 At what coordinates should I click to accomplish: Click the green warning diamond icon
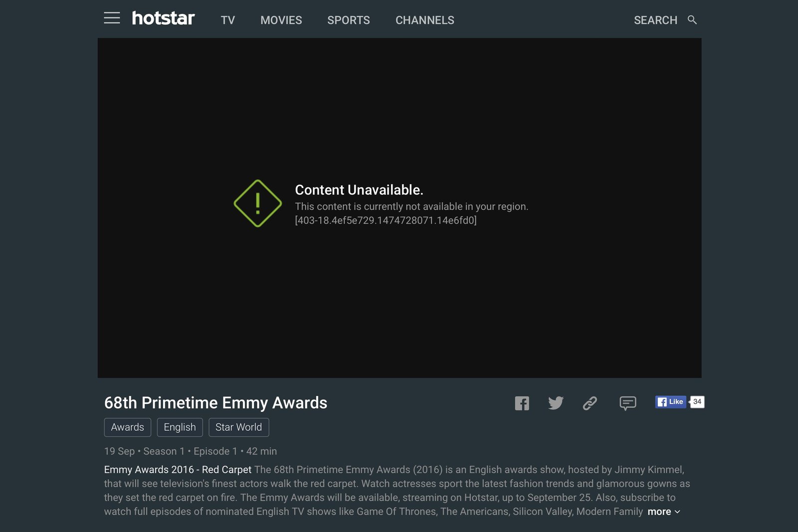[258, 203]
